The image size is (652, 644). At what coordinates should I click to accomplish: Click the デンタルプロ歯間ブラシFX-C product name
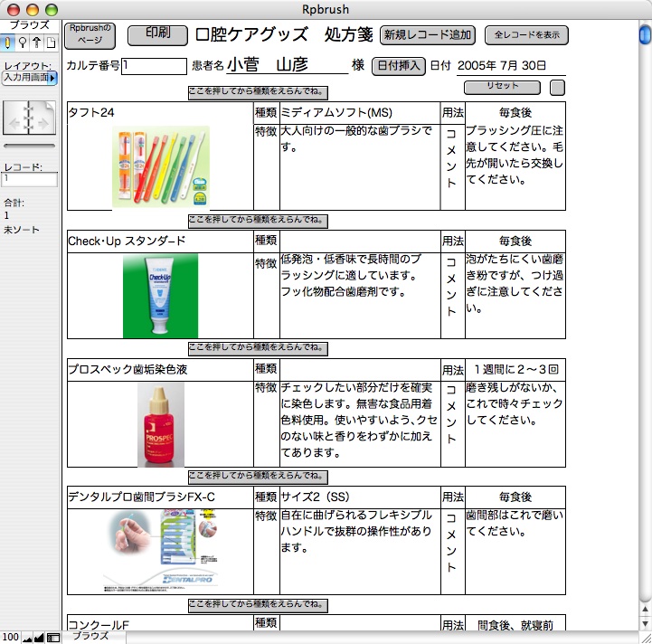tap(141, 497)
